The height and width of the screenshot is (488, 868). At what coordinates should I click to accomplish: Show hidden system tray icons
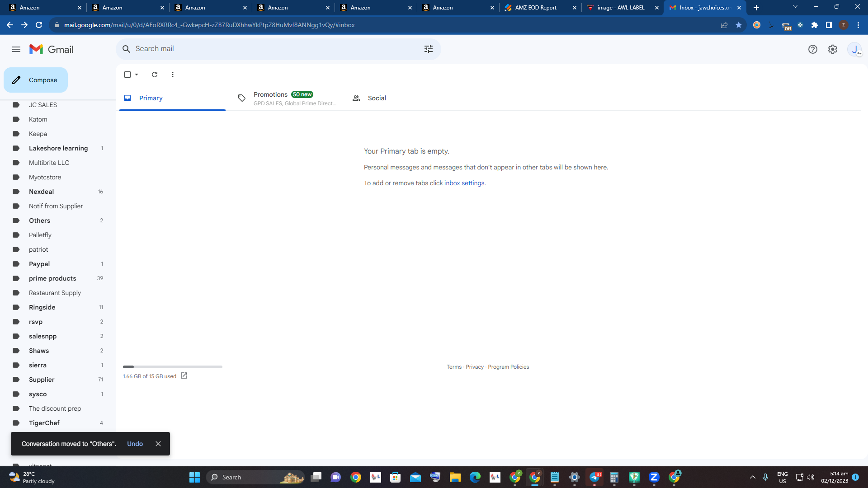point(753,477)
